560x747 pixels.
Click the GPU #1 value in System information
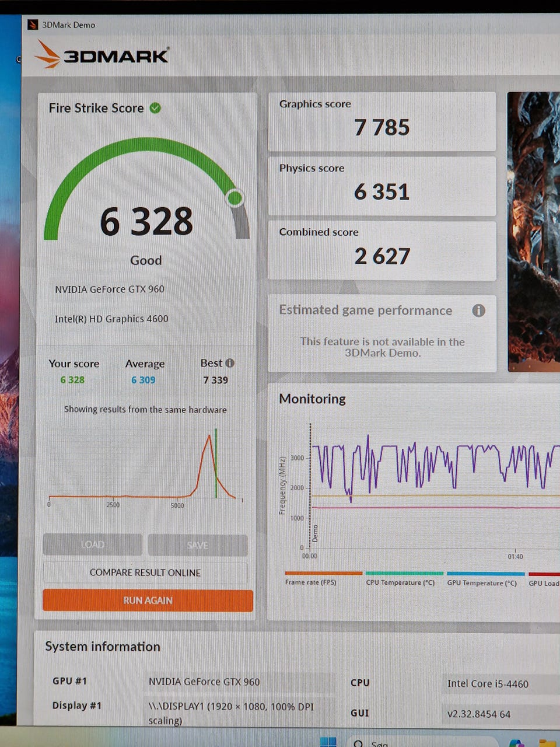pyautogui.click(x=204, y=682)
